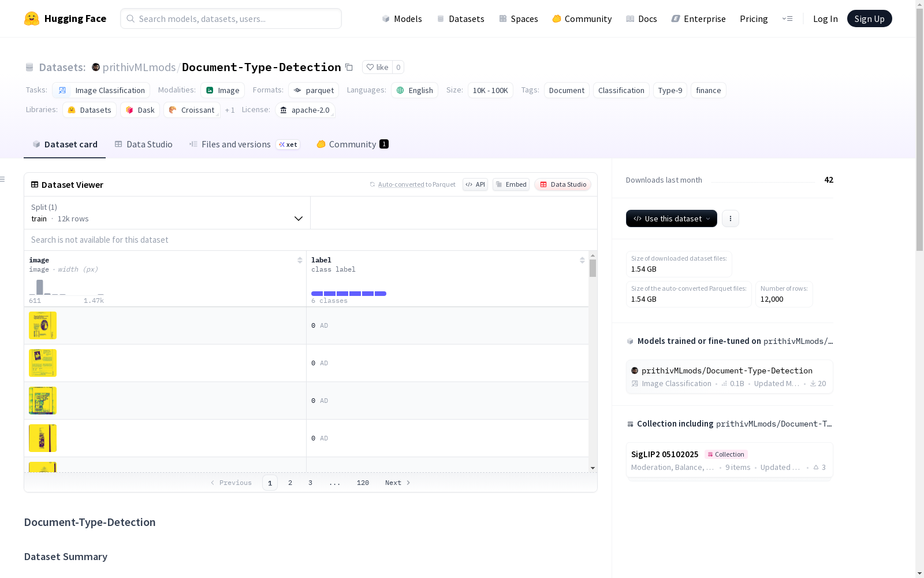
Task: Click the 10K - 100K size tag
Action: click(x=490, y=90)
